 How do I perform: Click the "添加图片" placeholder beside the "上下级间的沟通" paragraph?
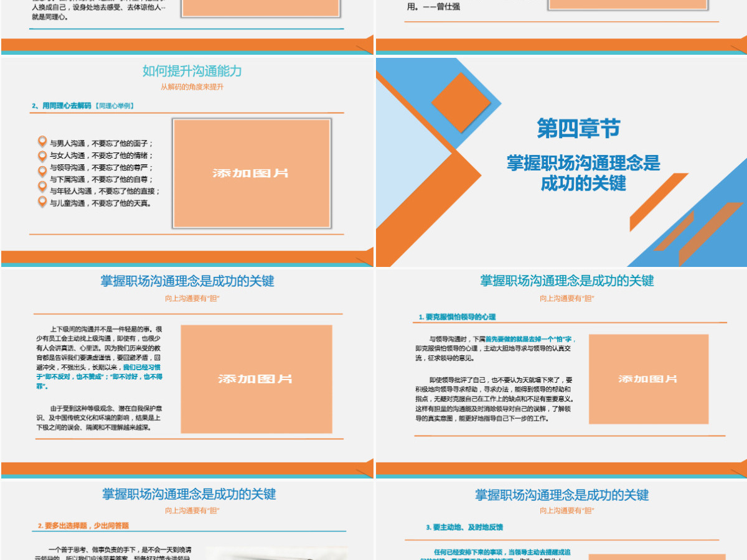tap(256, 378)
